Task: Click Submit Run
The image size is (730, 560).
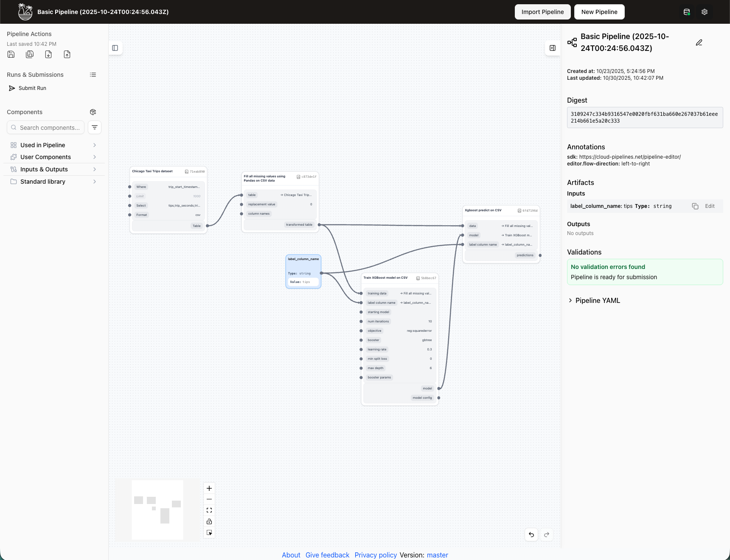Action: [x=32, y=88]
